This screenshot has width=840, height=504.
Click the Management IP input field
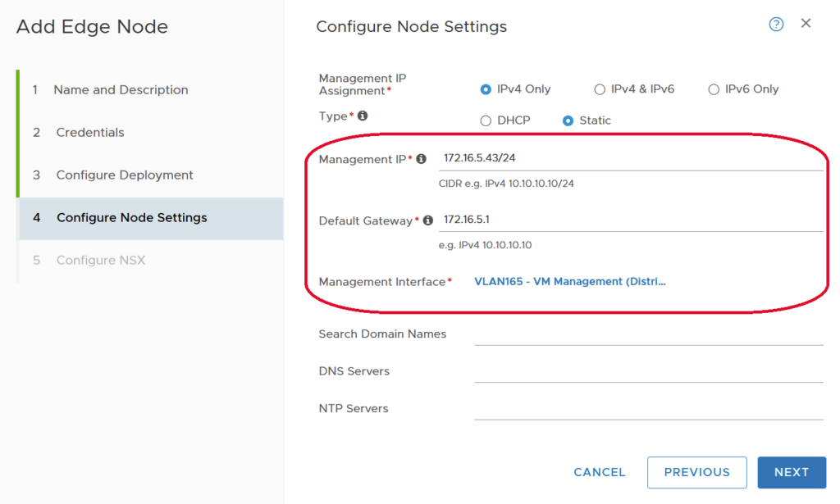630,158
